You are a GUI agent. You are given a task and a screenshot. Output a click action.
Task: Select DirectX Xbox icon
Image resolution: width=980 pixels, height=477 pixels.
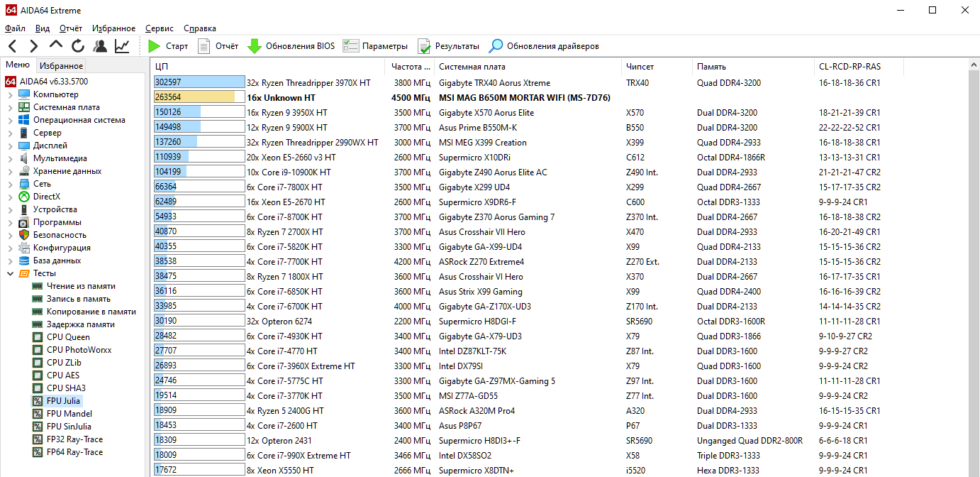24,197
